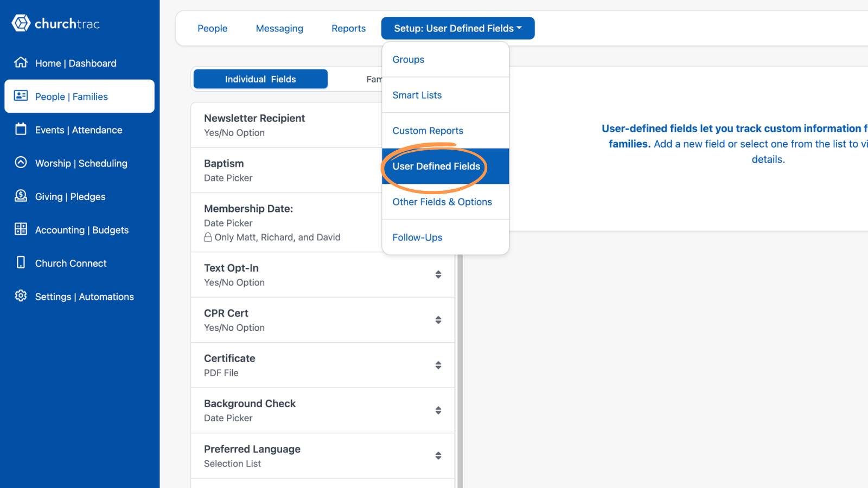868x488 pixels.
Task: Click reorder arrows on CPR Cert row
Action: [x=438, y=320]
